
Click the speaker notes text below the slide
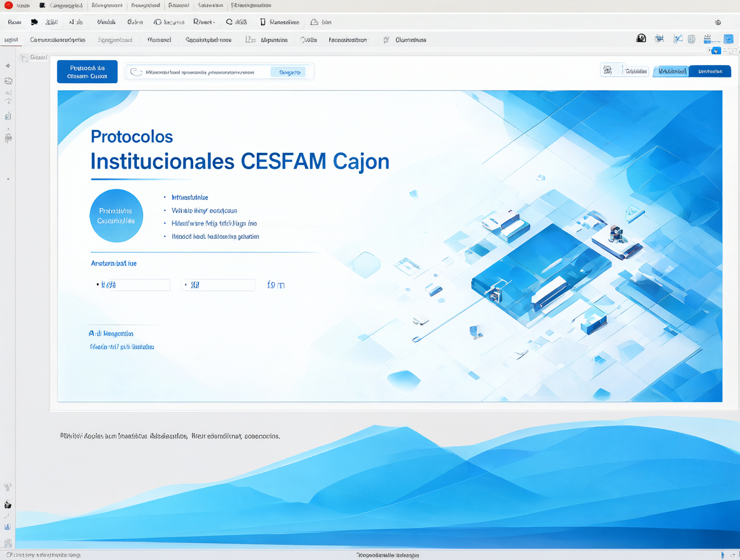[170, 436]
